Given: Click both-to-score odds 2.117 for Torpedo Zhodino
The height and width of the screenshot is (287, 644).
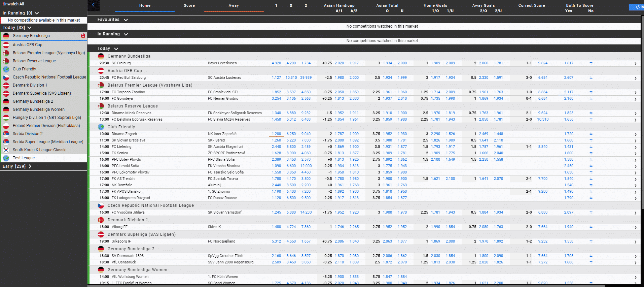Looking at the screenshot, I should 569,92.
